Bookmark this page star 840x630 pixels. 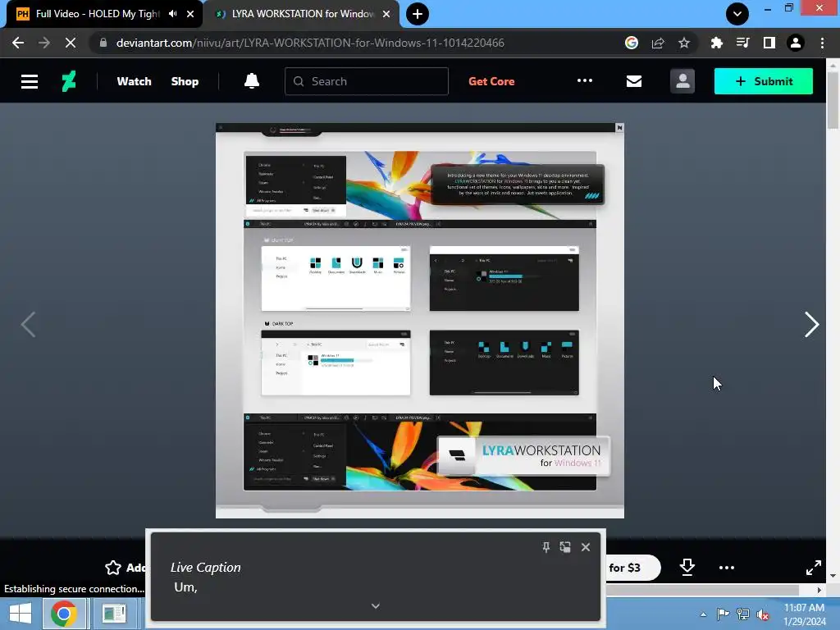click(x=684, y=43)
